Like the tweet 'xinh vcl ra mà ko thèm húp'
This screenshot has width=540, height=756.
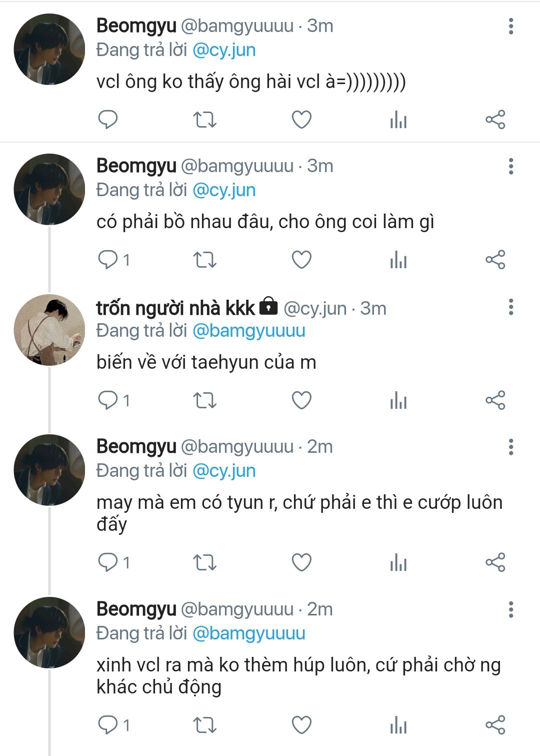(x=301, y=724)
